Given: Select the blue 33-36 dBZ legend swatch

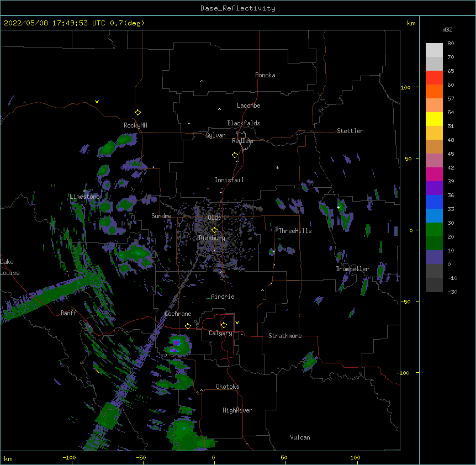Looking at the screenshot, I should click(434, 202).
